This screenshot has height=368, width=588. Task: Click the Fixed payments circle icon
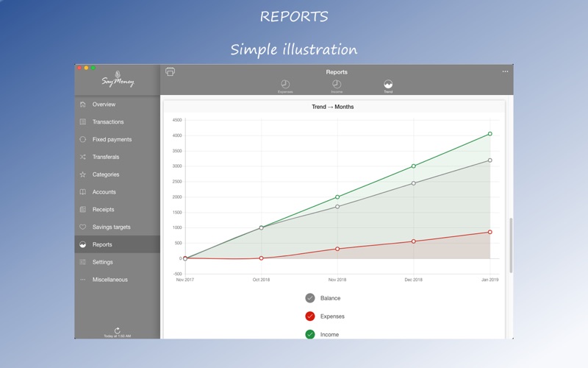(83, 139)
